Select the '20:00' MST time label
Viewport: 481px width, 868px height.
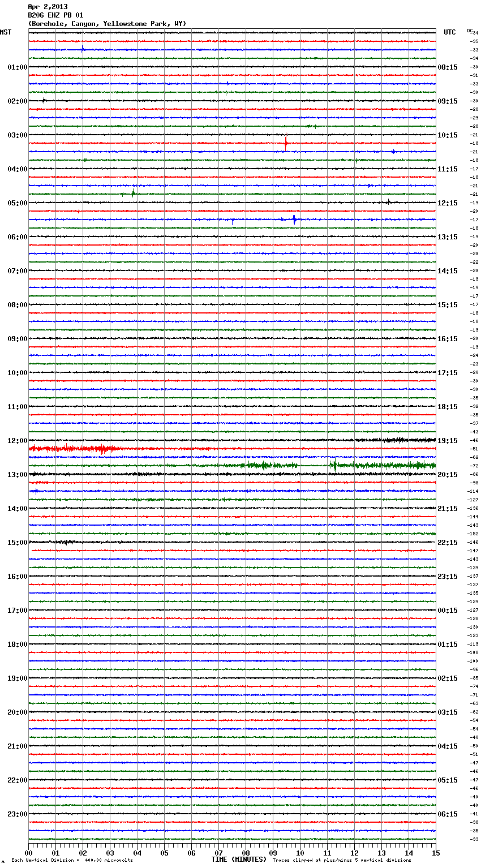[x=17, y=712]
